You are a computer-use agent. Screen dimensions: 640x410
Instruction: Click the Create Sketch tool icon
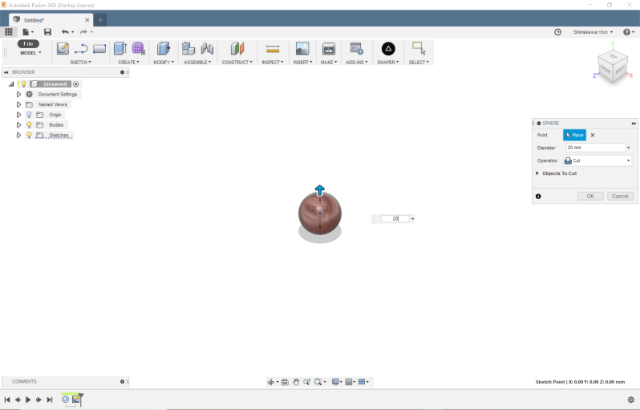click(x=62, y=49)
